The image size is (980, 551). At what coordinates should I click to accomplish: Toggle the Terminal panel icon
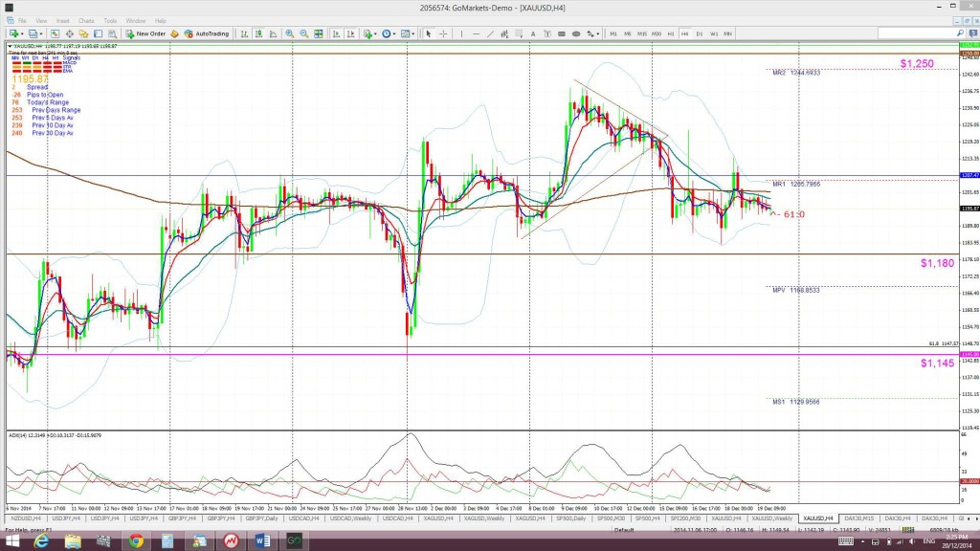(x=99, y=33)
